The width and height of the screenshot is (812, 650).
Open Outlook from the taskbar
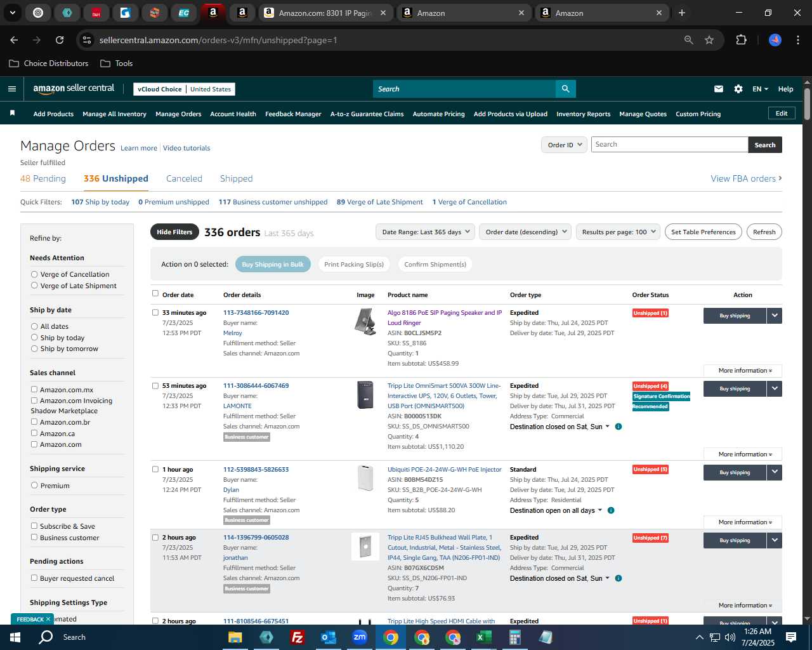point(329,637)
